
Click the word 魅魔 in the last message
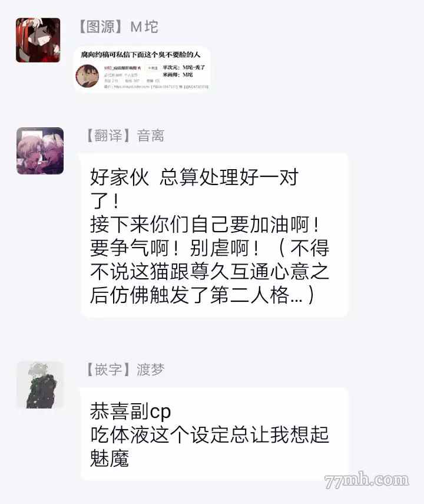tap(110, 457)
